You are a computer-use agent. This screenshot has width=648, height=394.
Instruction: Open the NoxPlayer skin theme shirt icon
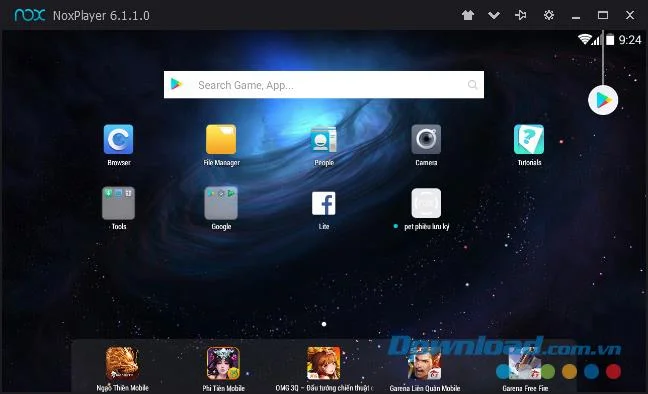(468, 15)
